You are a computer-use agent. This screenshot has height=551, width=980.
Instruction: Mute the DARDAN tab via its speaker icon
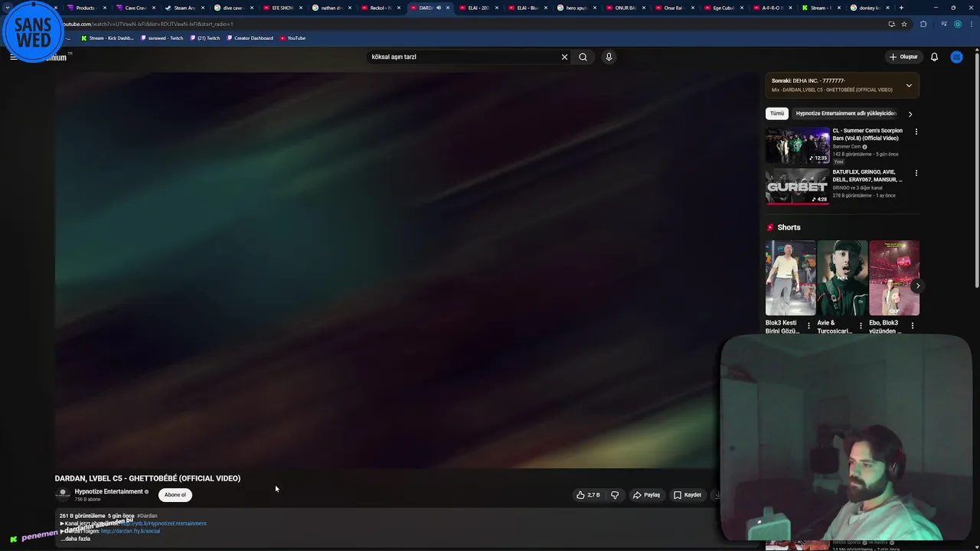pos(439,8)
